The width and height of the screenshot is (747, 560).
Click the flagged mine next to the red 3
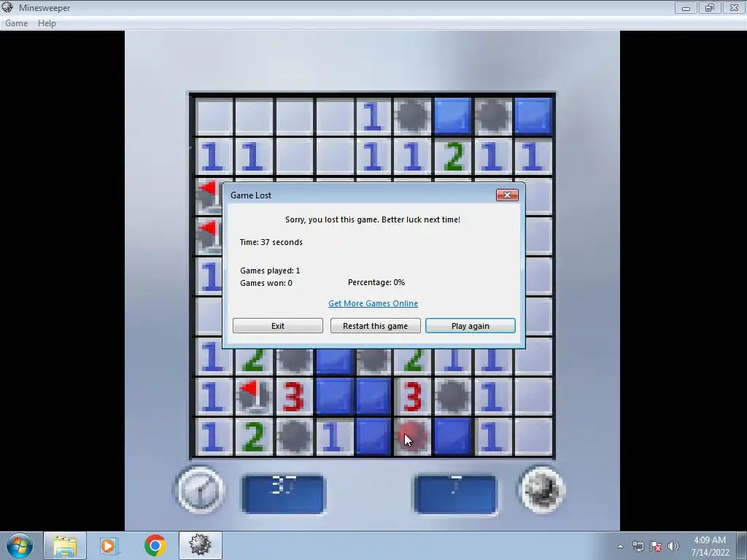tap(253, 396)
